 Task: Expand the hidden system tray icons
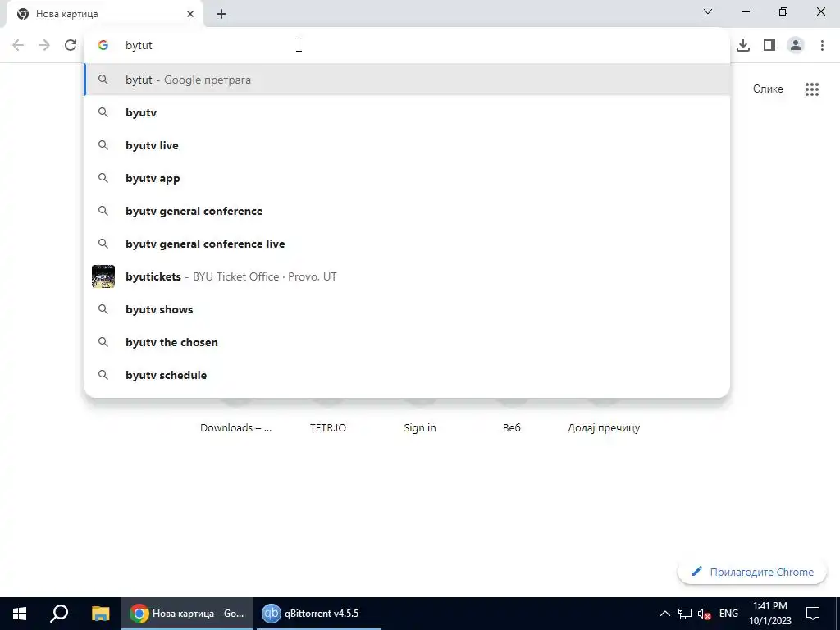664,614
